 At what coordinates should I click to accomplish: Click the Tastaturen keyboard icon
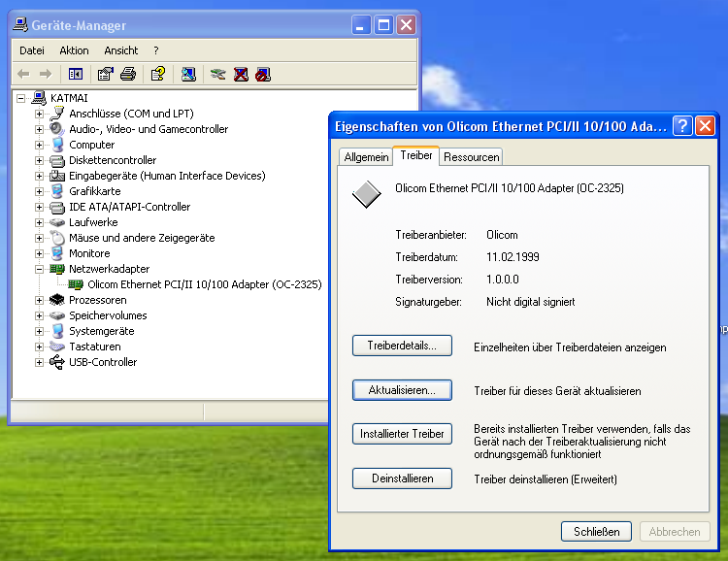pyautogui.click(x=57, y=346)
